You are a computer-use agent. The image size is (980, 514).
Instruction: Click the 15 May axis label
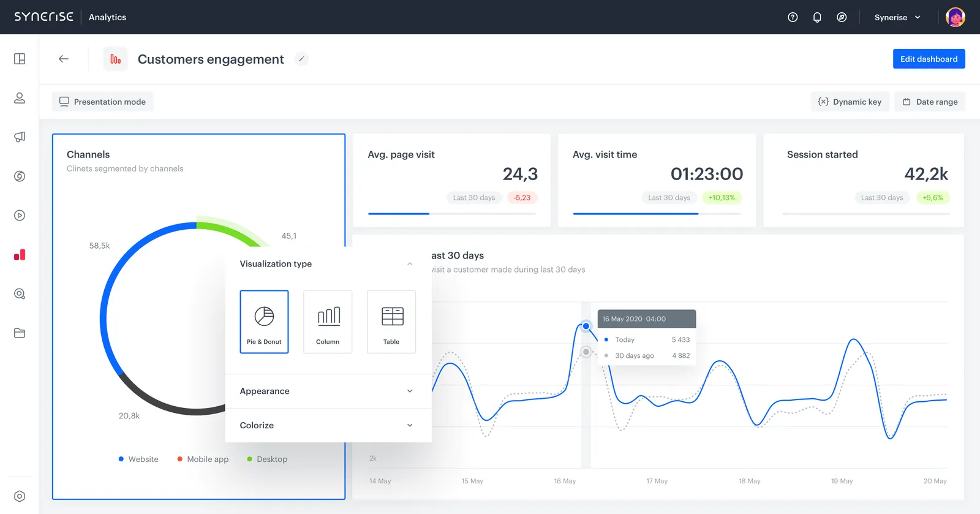[472, 481]
